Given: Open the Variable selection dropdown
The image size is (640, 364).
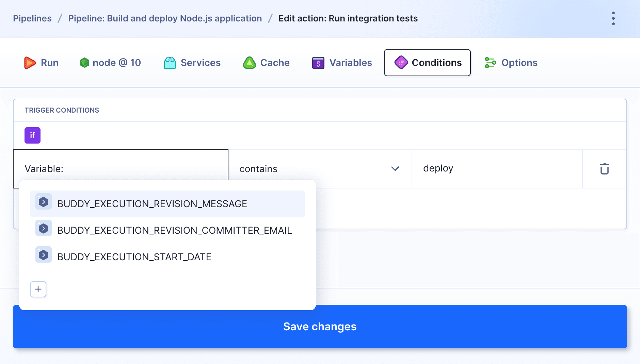Looking at the screenshot, I should [121, 169].
